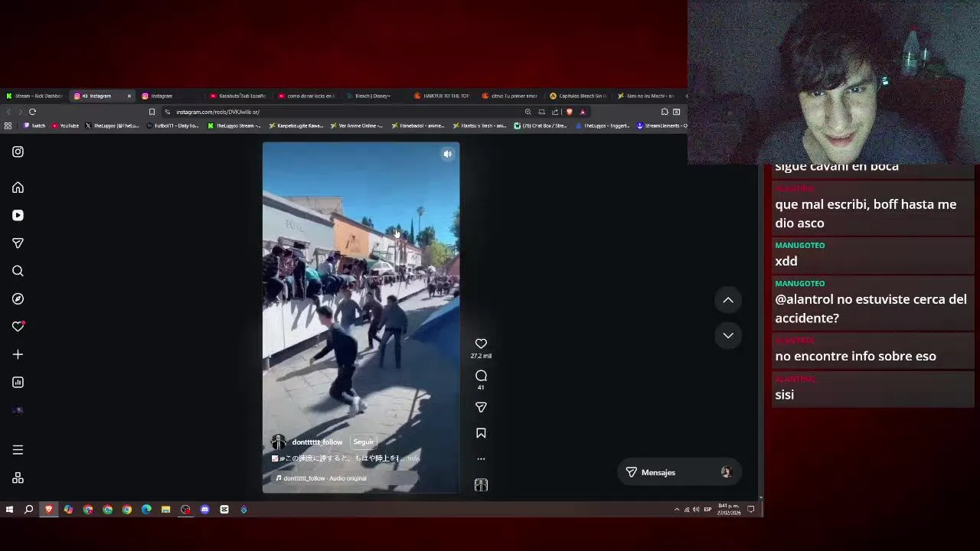Click the zoom magnifier in the address bar
The image size is (980, 551).
[528, 112]
